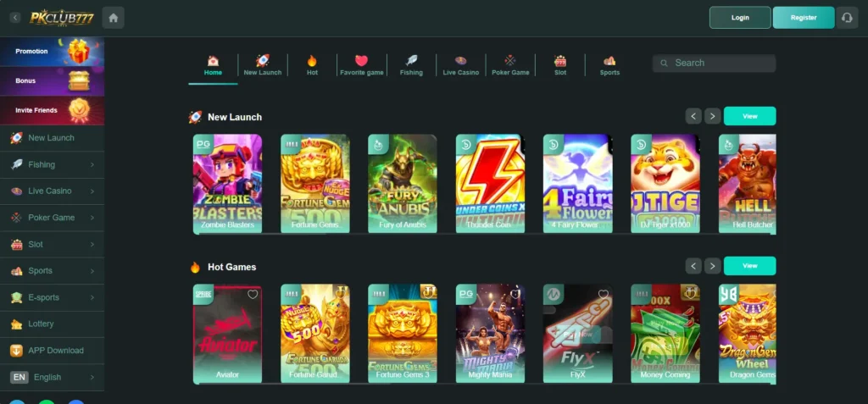
Task: Click the Sports icon in sidebar
Action: pyautogui.click(x=17, y=271)
